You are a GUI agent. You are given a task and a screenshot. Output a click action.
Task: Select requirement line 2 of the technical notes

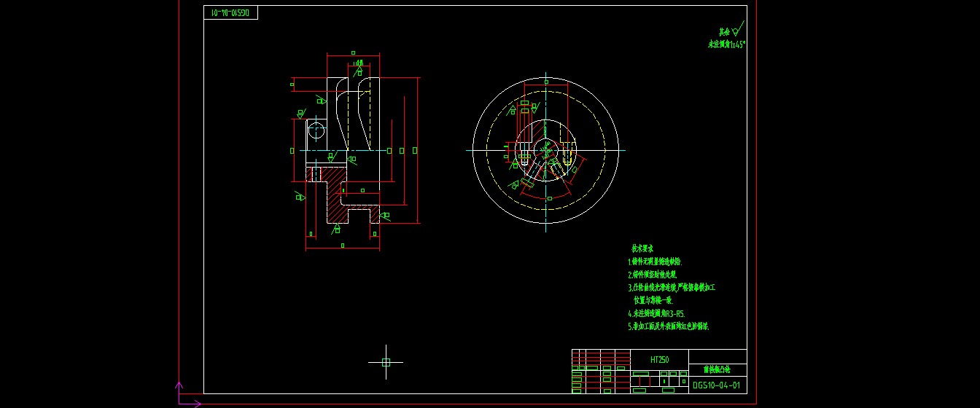pyautogui.click(x=652, y=275)
